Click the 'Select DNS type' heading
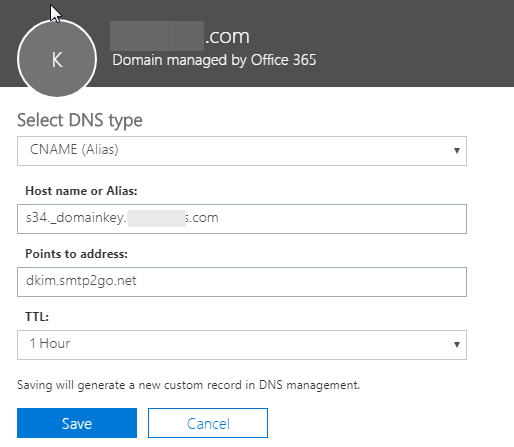514x447 pixels. tap(80, 120)
